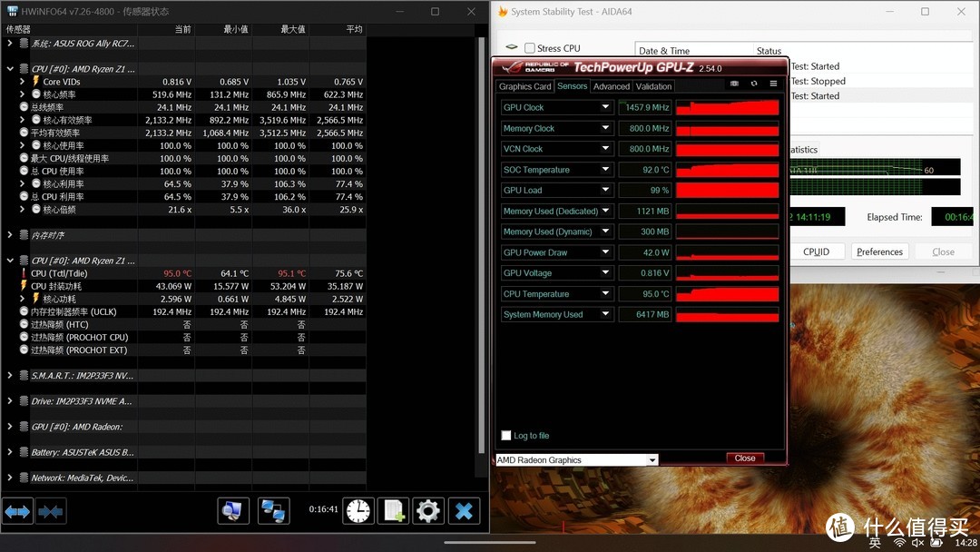Click the taskbar volume speaker icon

[x=917, y=543]
